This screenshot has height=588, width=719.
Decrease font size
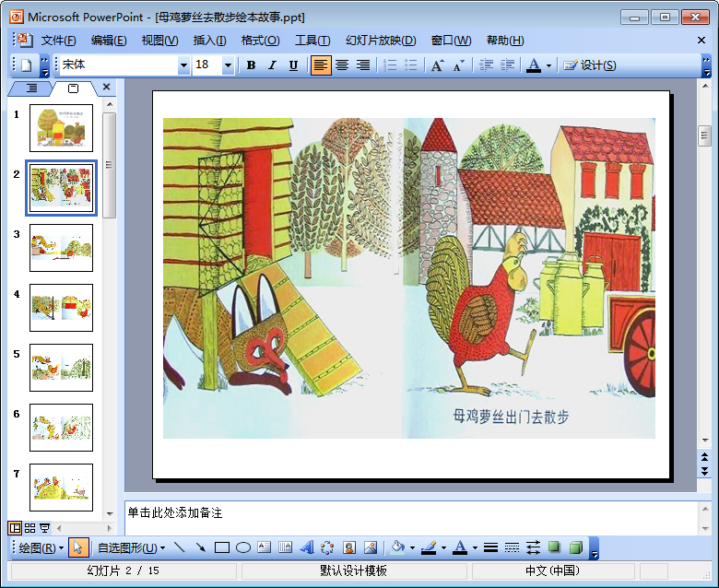[x=458, y=65]
